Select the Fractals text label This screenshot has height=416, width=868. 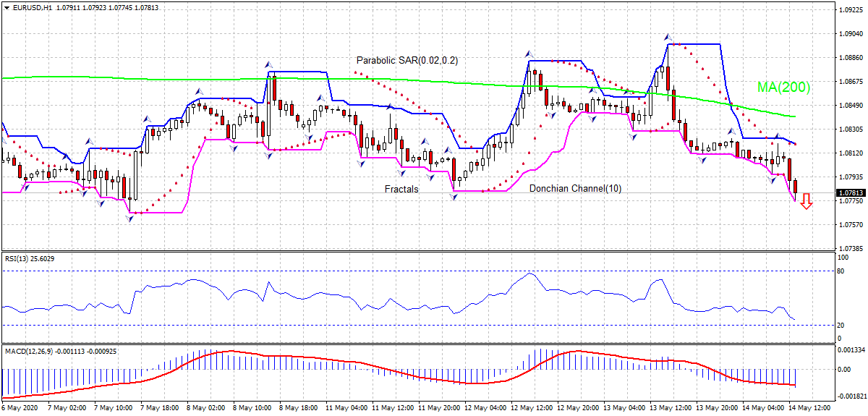401,189
